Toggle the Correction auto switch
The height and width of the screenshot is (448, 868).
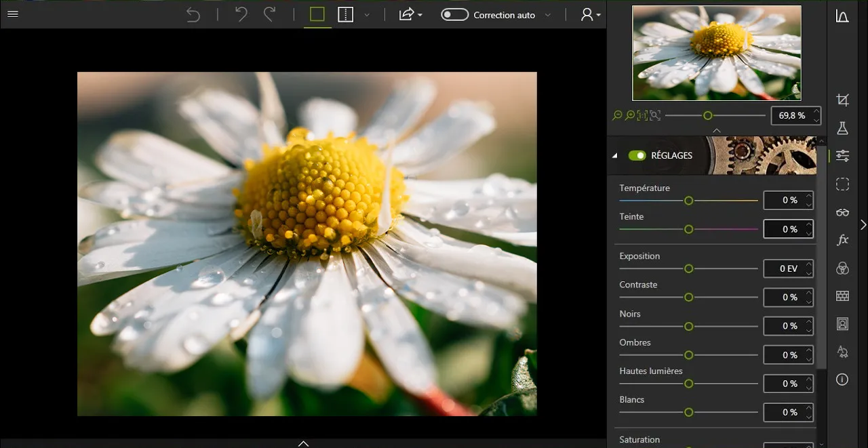coord(454,15)
